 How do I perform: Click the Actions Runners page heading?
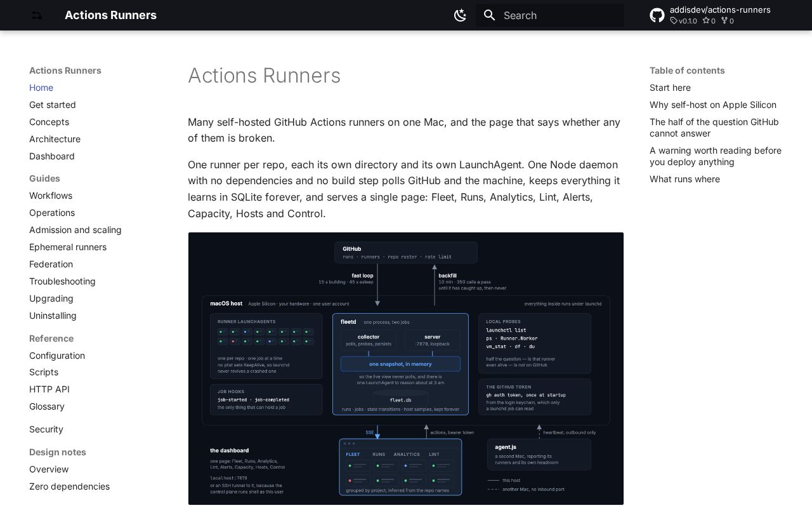(264, 76)
